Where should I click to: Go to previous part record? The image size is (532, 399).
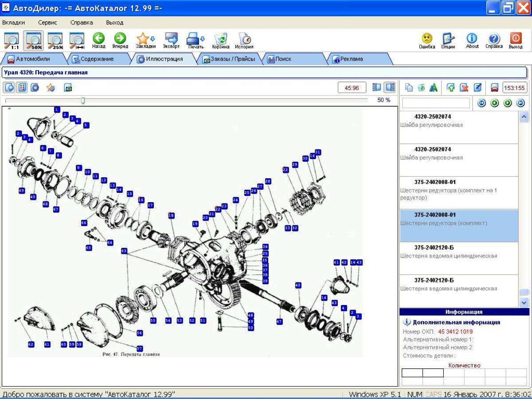click(x=495, y=103)
